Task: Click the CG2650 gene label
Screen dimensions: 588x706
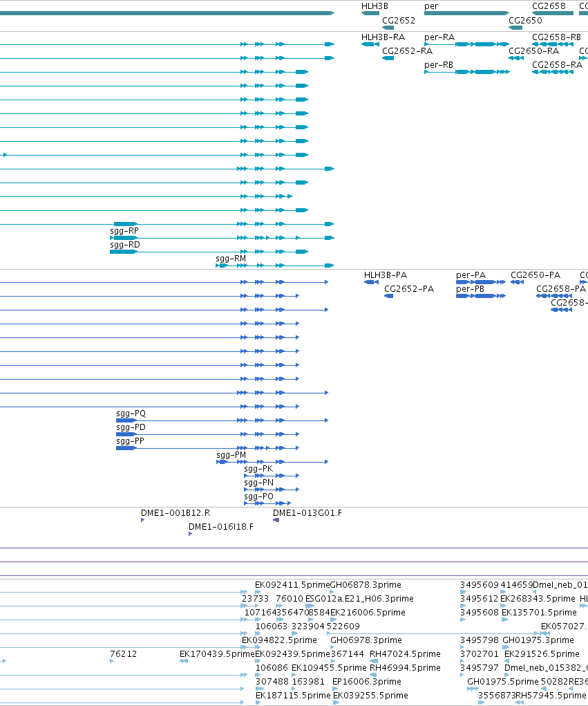Action: 525,21
